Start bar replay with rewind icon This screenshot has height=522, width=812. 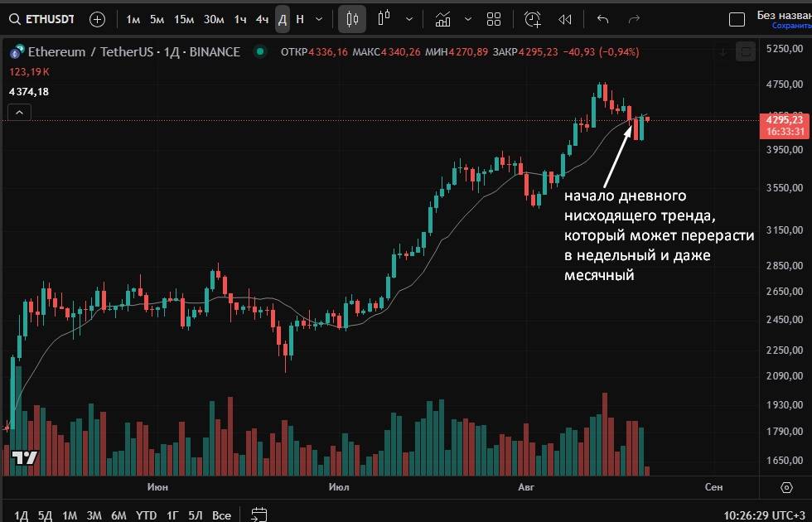(x=565, y=19)
